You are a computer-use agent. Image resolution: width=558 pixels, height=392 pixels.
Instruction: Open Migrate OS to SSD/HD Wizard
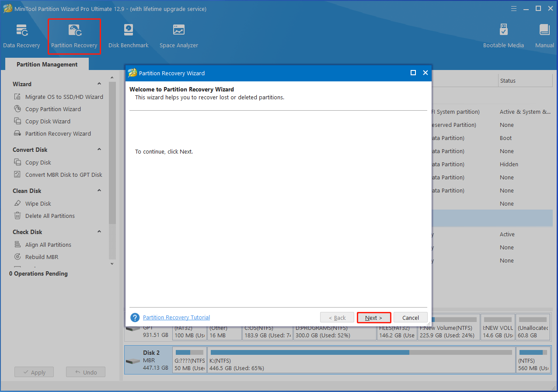pyautogui.click(x=64, y=97)
